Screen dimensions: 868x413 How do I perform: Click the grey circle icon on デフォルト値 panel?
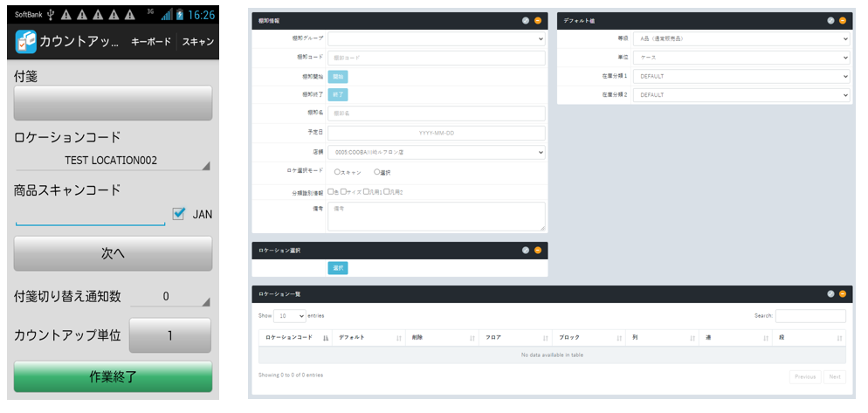830,20
